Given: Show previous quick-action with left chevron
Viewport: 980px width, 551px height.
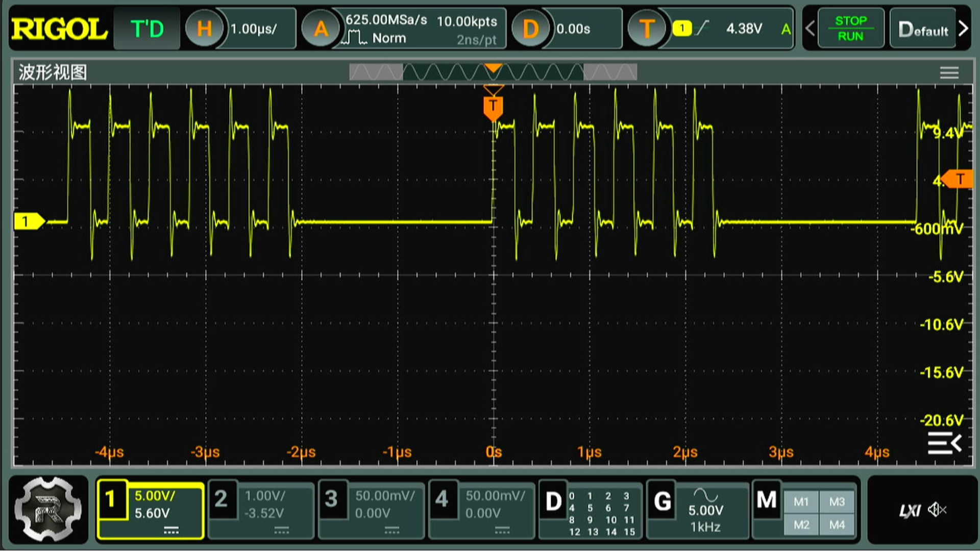Looking at the screenshot, I should point(810,29).
